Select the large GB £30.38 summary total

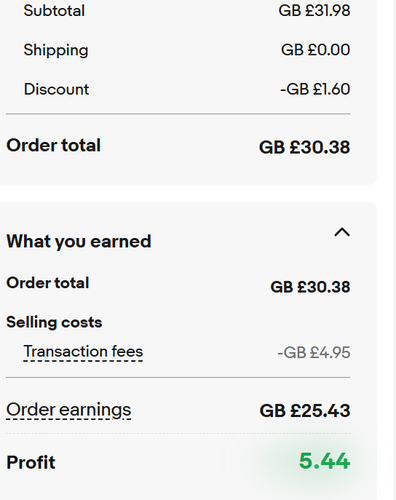pyautogui.click(x=304, y=147)
